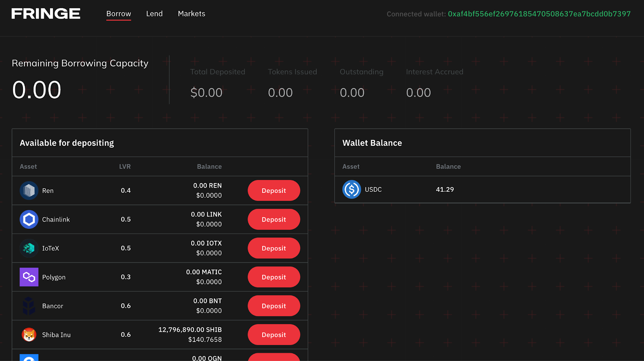Click the USDC coin icon
The image size is (644, 361).
[x=352, y=189]
